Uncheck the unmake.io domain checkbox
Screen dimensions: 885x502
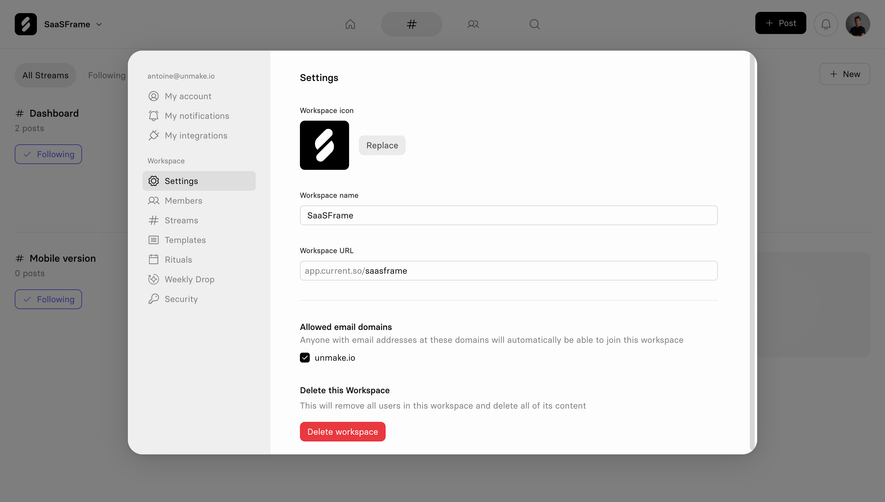[305, 357]
